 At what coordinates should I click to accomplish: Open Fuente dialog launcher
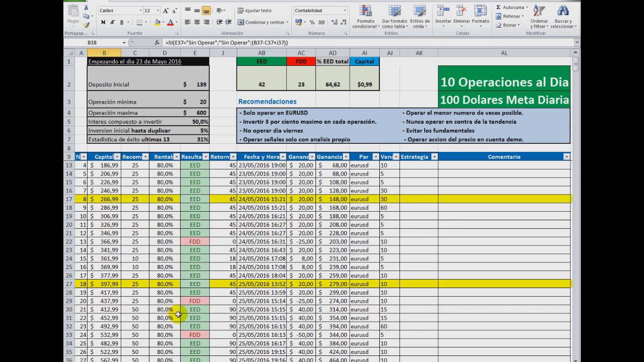coord(177,33)
